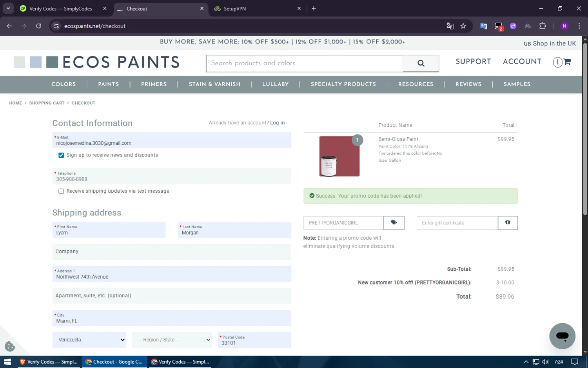Enable shipping updates via text message
The height and width of the screenshot is (368, 588).
click(x=61, y=191)
